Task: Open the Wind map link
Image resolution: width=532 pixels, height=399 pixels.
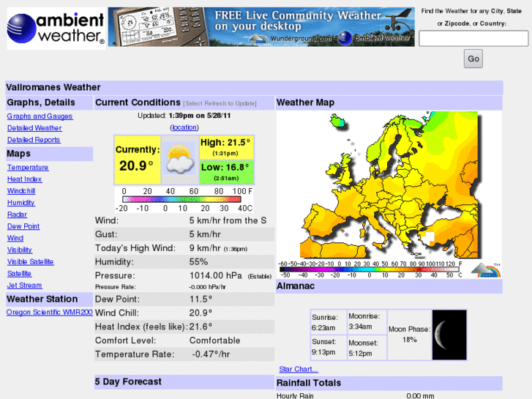Action: pos(15,238)
